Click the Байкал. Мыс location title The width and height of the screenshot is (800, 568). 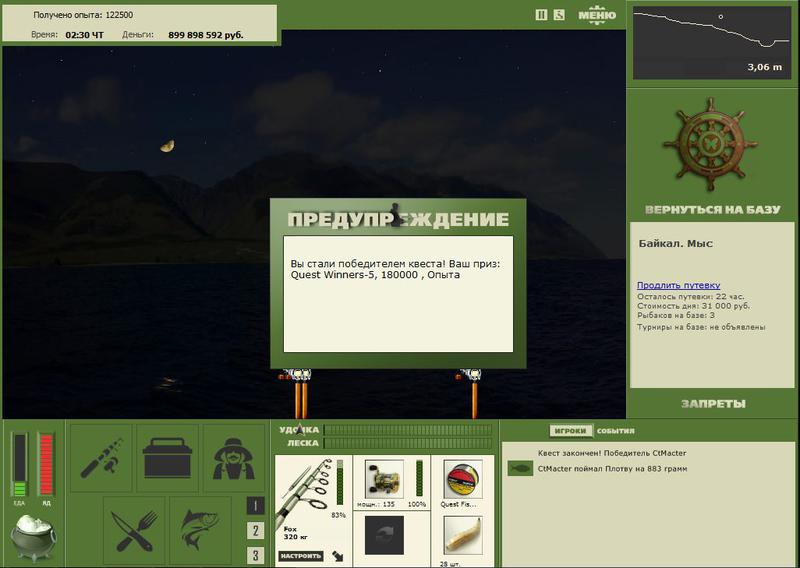click(676, 243)
